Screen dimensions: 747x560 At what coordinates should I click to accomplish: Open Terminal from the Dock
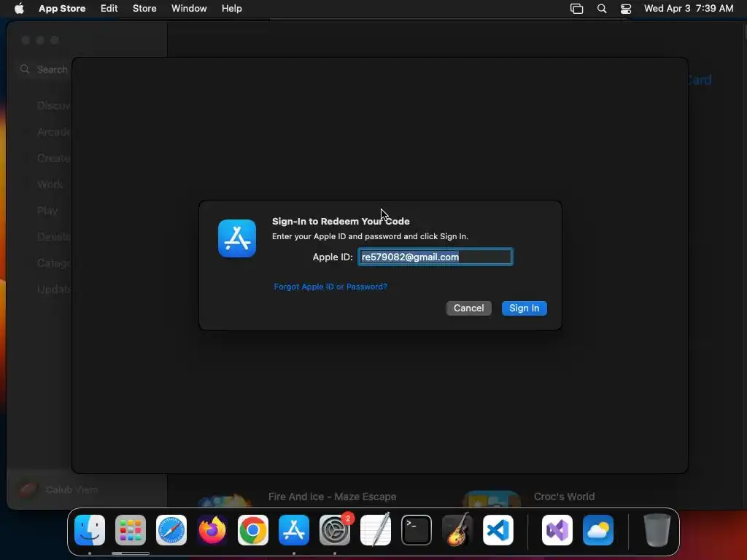(417, 530)
